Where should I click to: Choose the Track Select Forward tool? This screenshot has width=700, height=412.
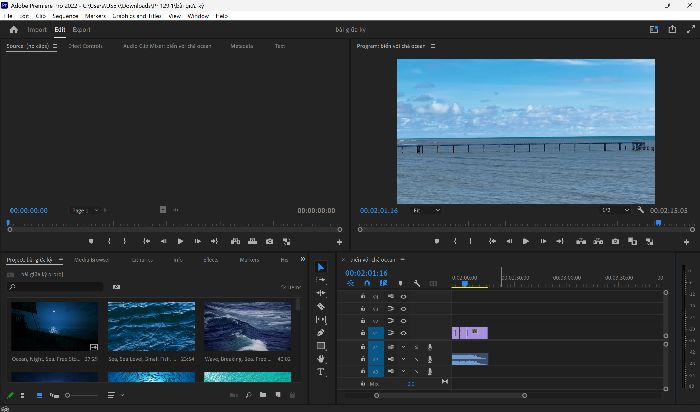321,280
